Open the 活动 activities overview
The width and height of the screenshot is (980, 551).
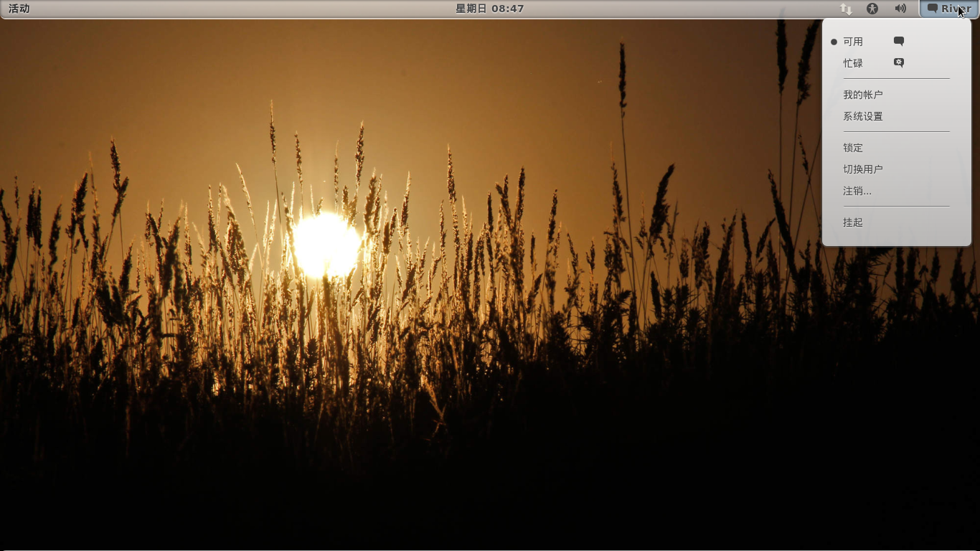click(19, 9)
